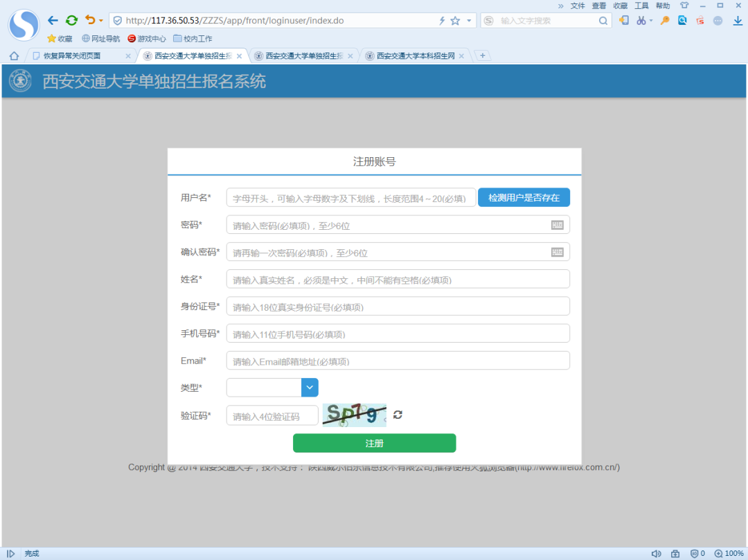
Task: Click the 姓名 input field
Action: [398, 279]
